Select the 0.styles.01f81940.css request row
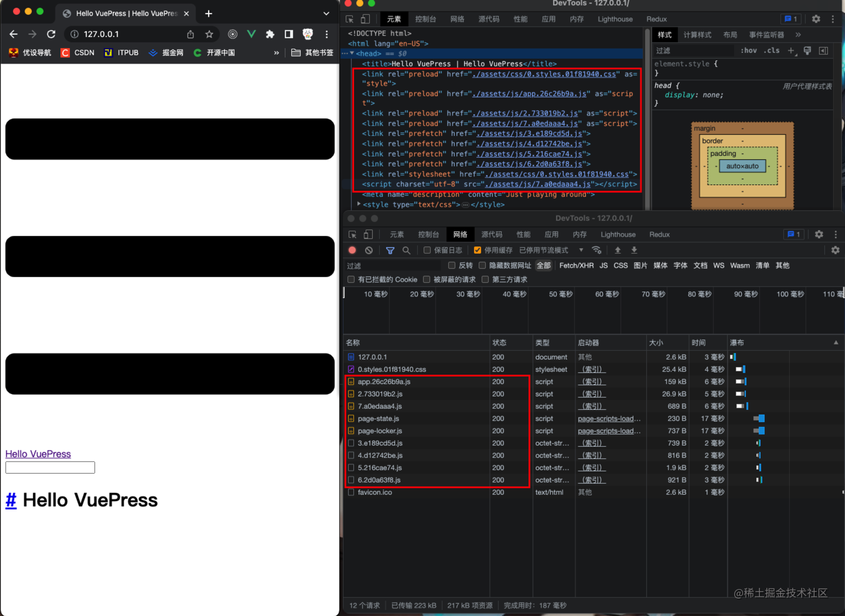 coord(594,369)
